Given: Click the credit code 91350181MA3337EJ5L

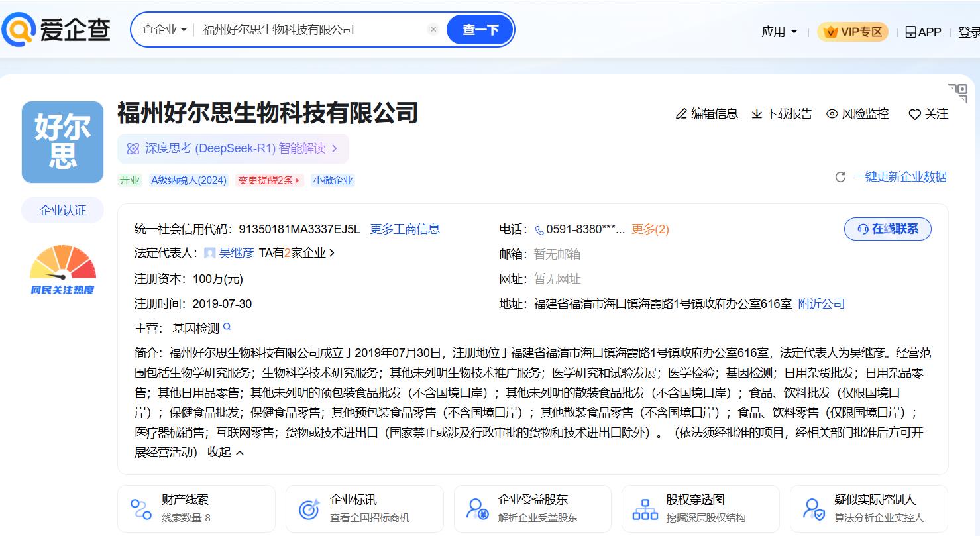Looking at the screenshot, I should (x=299, y=229).
